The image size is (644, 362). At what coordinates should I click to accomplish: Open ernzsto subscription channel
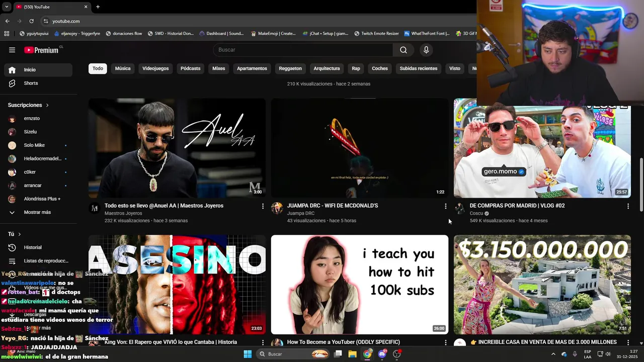pos(38,119)
